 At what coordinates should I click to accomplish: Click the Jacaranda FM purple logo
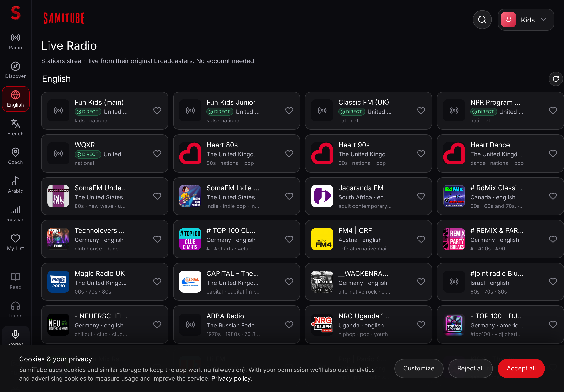[x=322, y=196]
